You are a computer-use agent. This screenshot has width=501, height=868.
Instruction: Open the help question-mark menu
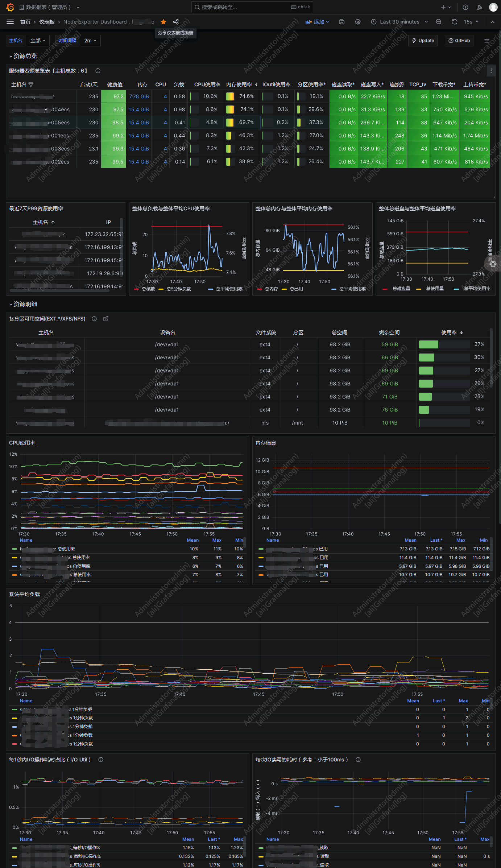(x=465, y=7)
